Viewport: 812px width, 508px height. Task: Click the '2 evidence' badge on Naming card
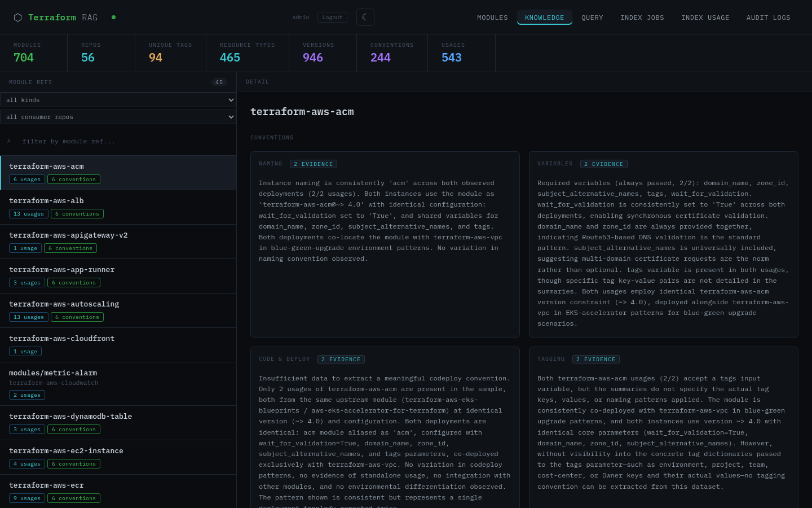314,164
